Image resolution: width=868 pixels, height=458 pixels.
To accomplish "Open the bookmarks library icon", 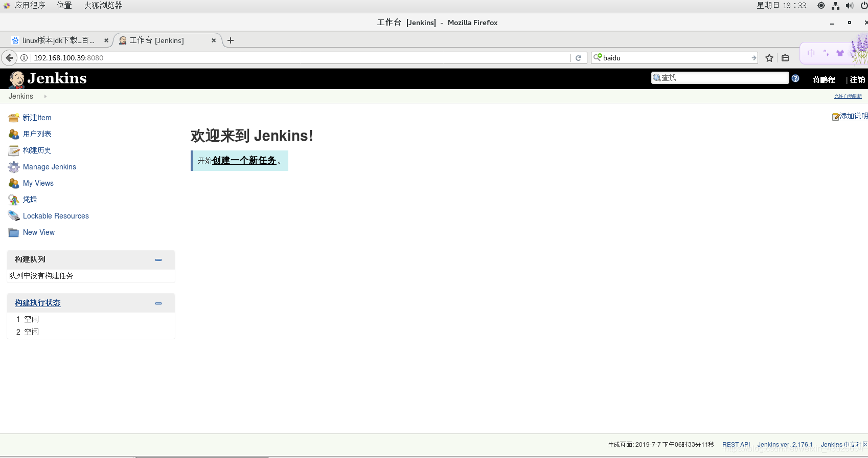I will [785, 58].
